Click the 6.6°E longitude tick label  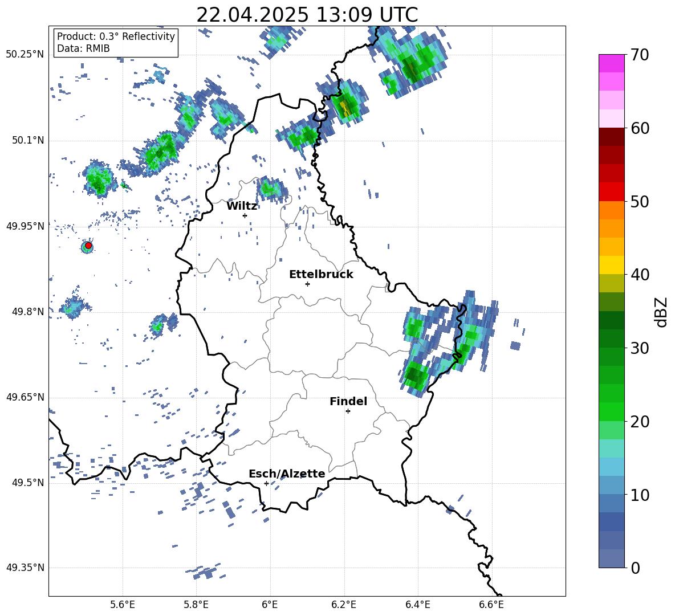491,605
